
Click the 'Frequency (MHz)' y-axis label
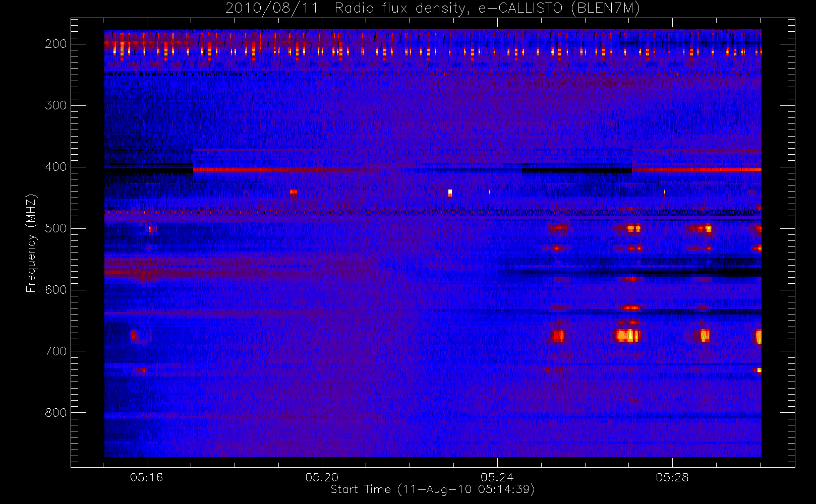tap(31, 243)
